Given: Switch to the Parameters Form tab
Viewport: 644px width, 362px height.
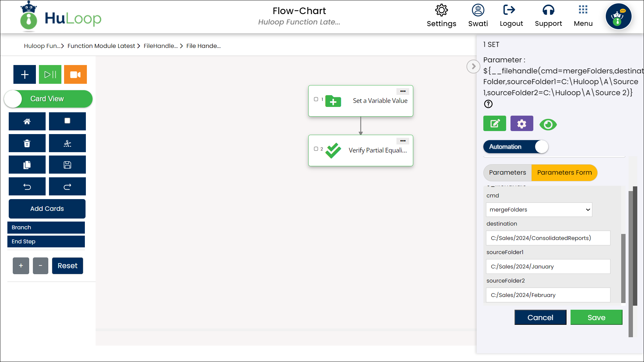Looking at the screenshot, I should [565, 173].
